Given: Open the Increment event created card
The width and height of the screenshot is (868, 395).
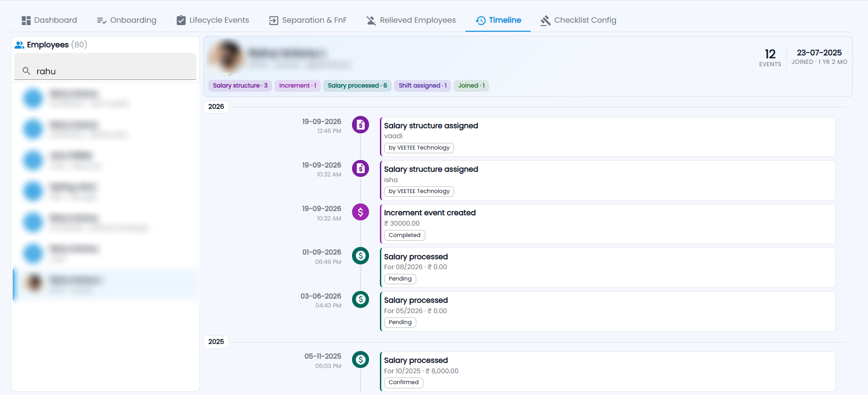Looking at the screenshot, I should point(608,224).
